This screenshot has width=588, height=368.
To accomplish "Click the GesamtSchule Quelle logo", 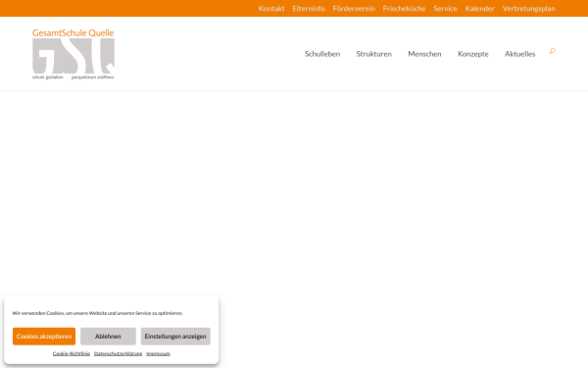I will pos(73,54).
